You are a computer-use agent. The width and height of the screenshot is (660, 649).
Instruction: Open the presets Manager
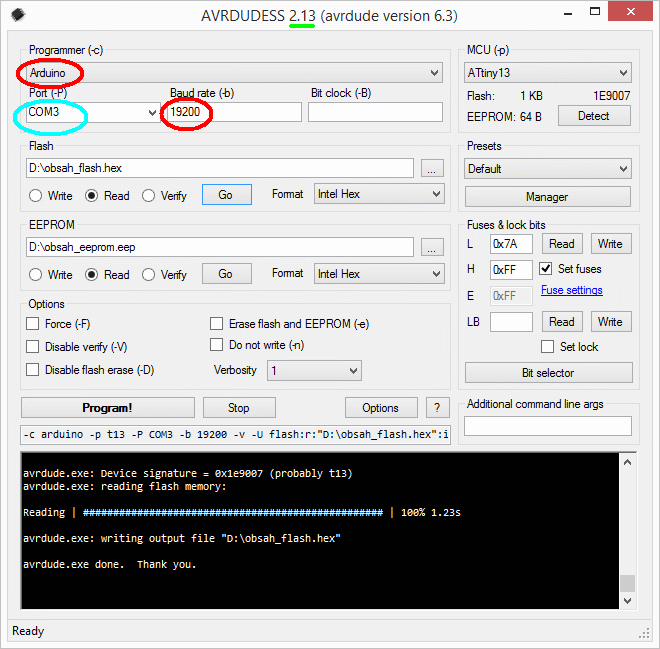(x=548, y=197)
